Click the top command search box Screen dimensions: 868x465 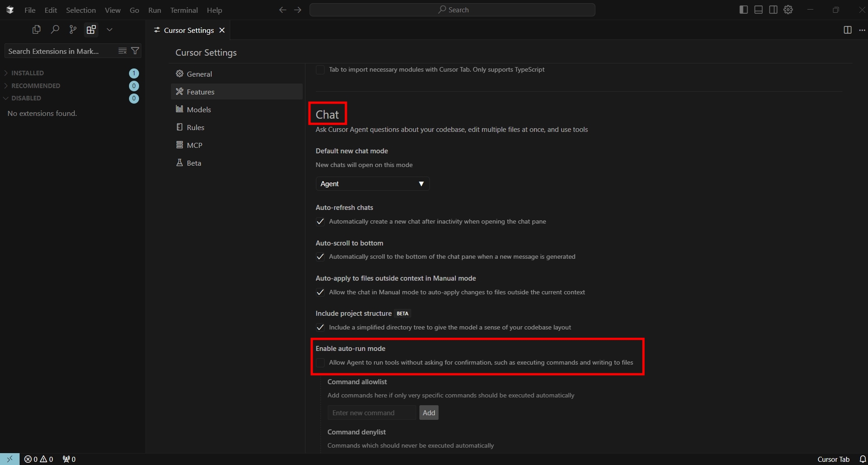[x=452, y=10]
